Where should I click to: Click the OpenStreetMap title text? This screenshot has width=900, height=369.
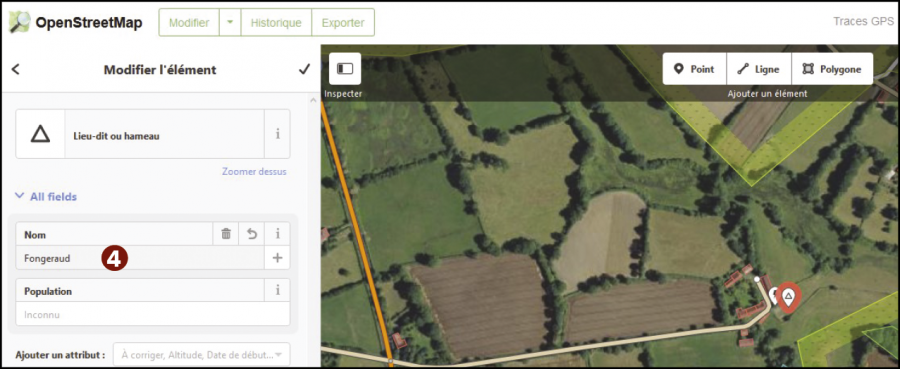coord(89,23)
